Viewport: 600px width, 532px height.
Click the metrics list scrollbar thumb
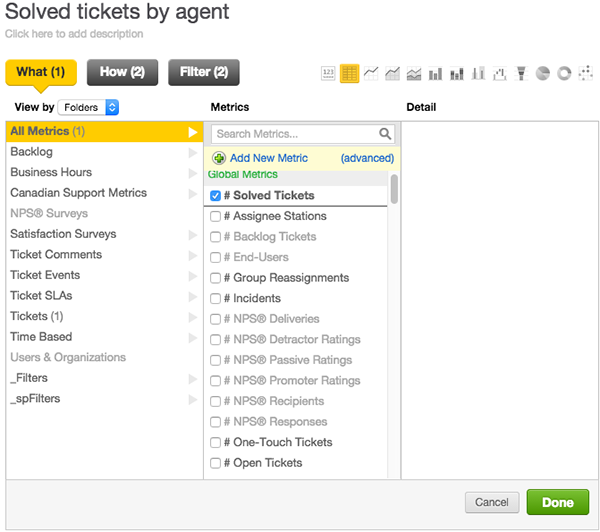(394, 189)
